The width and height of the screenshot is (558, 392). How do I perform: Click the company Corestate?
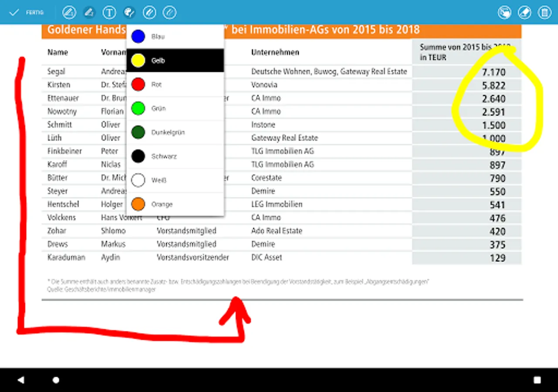pyautogui.click(x=266, y=178)
